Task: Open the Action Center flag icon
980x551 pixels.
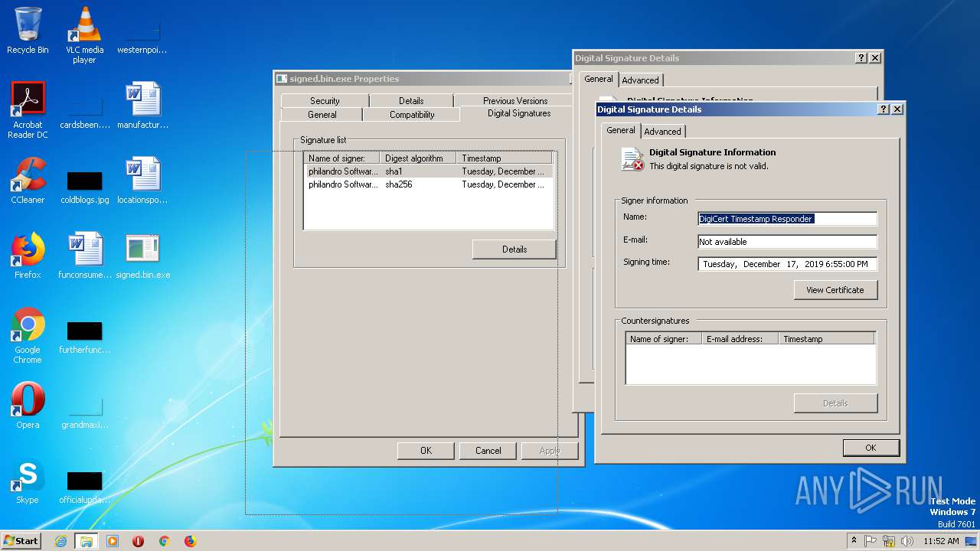Action: [x=871, y=541]
